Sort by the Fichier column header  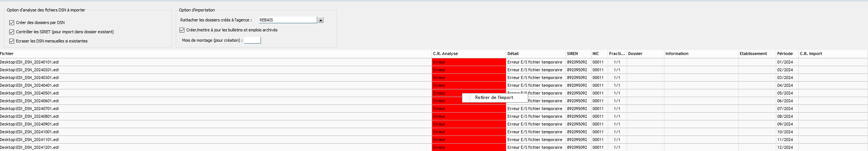pyautogui.click(x=216, y=54)
